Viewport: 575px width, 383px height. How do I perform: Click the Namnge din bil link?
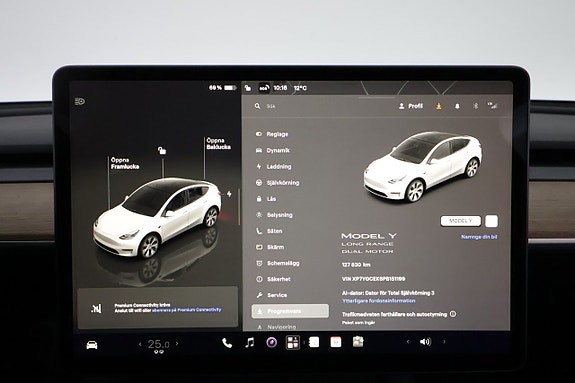click(x=479, y=237)
